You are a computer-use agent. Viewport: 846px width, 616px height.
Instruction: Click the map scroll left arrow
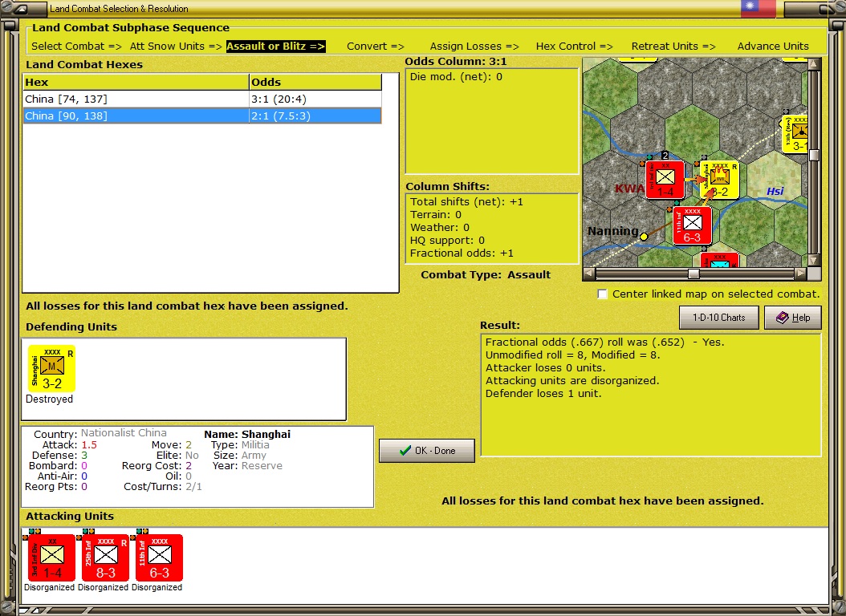click(x=589, y=274)
